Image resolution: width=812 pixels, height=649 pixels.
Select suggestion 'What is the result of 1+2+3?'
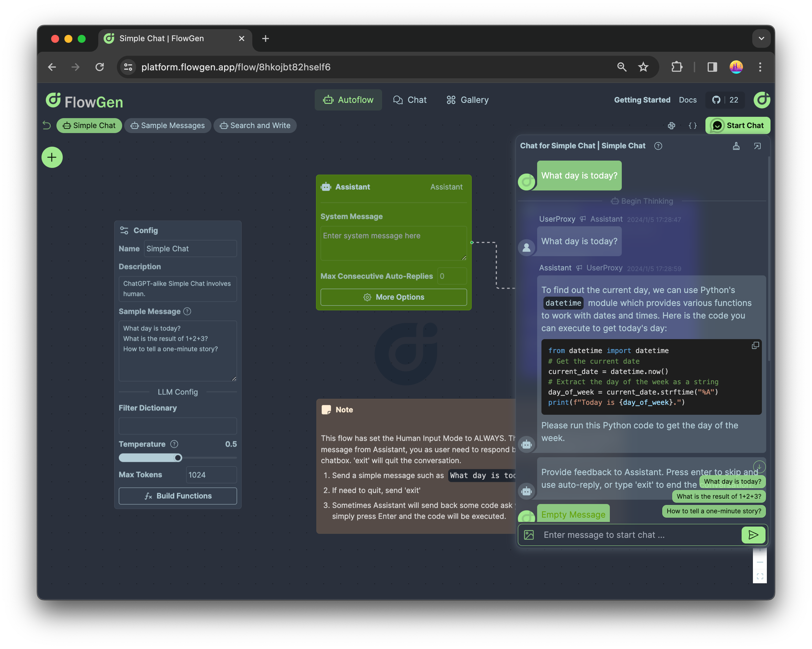(719, 496)
